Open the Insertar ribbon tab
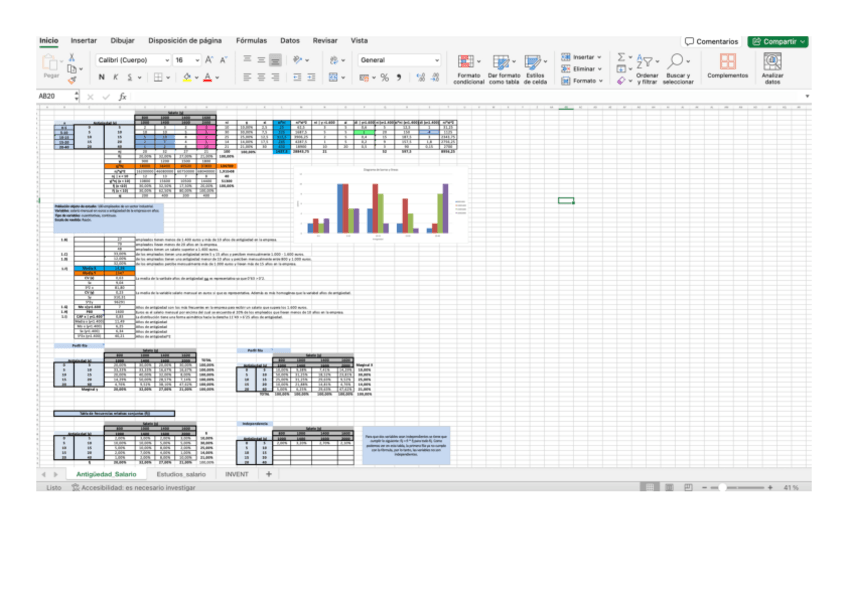Screen dimensions: 848x599 tap(84, 41)
